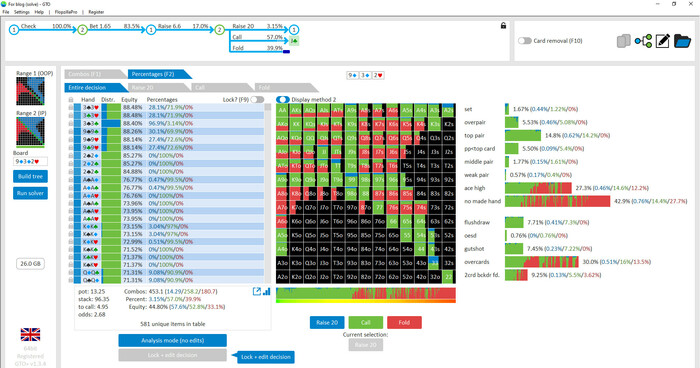Viewport: 700px width, 368px height.
Task: Click the dark blue terminal node after Fold
Action: pos(286,52)
